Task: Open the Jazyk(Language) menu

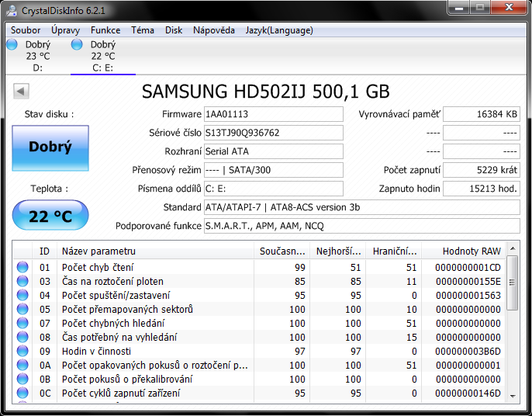Action: click(279, 30)
